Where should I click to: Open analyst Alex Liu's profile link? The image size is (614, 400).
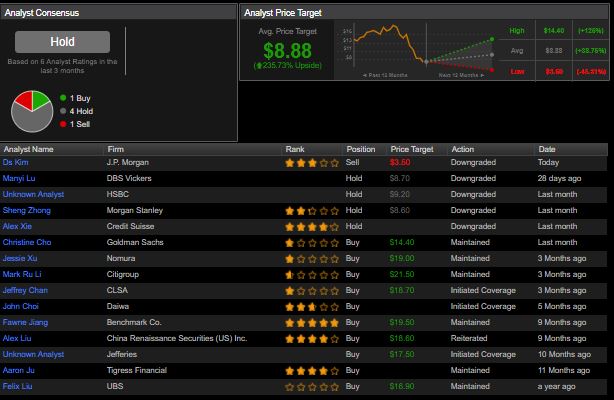pyautogui.click(x=17, y=338)
